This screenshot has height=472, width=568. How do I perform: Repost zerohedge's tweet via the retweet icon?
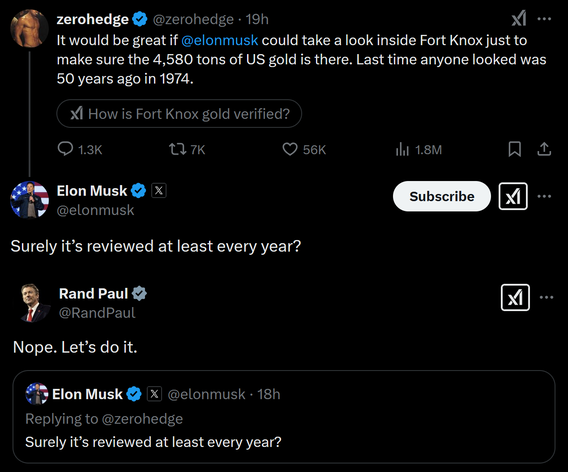(178, 149)
